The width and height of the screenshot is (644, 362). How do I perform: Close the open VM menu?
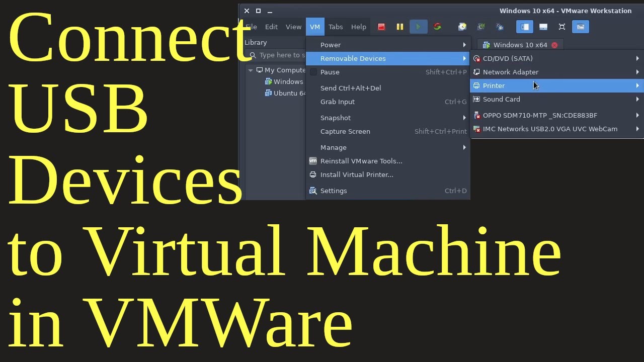pyautogui.click(x=315, y=27)
